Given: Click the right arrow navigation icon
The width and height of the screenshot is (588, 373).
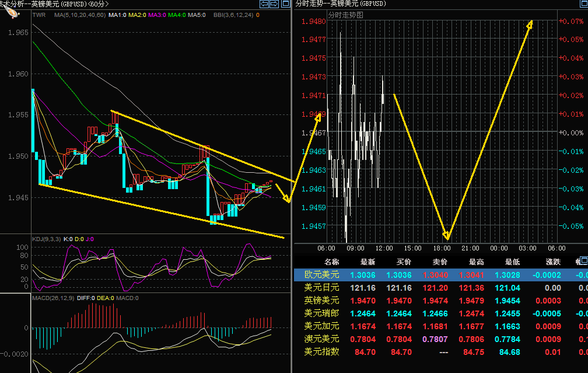Looking at the screenshot, I should point(274,4).
